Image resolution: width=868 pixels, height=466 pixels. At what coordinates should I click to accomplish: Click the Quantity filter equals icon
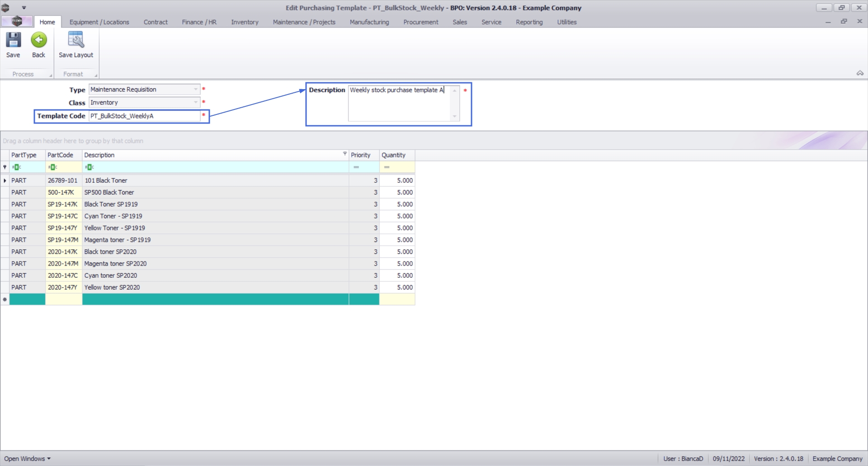[387, 167]
